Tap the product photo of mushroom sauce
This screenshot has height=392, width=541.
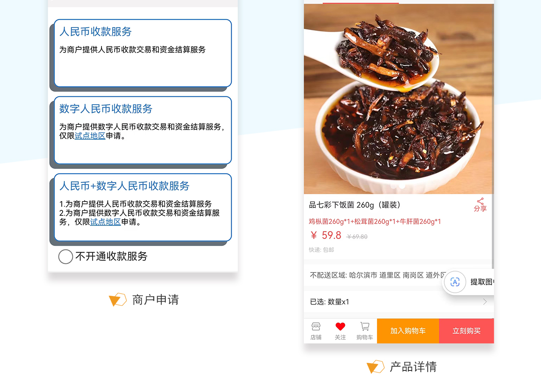[398, 99]
